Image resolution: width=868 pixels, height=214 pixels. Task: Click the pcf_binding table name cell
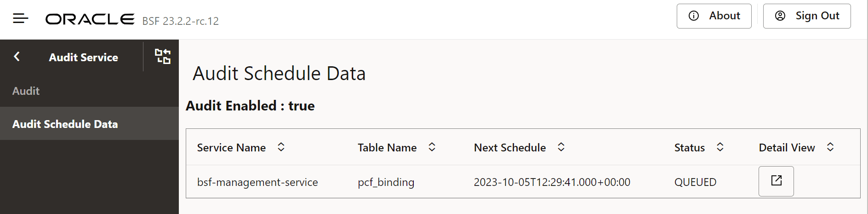coord(386,182)
